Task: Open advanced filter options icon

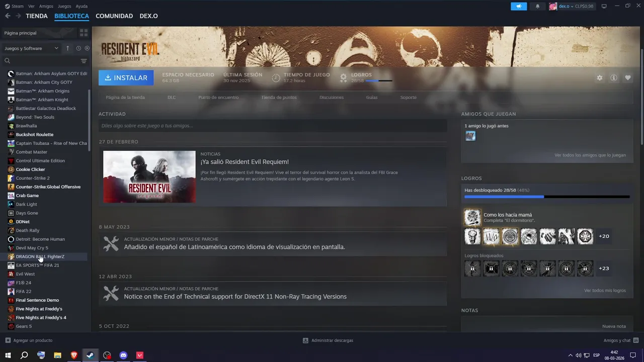Action: pyautogui.click(x=84, y=61)
